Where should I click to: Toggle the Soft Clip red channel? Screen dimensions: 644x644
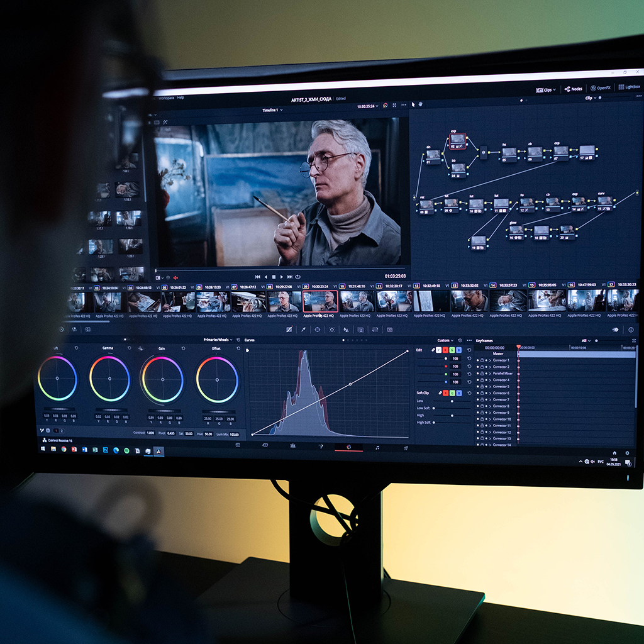point(446,393)
